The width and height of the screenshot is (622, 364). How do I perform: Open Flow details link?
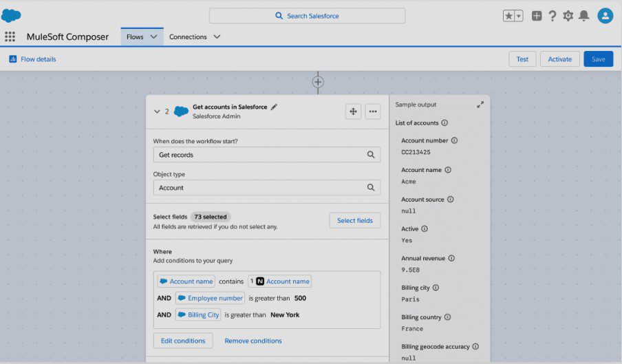click(38, 59)
